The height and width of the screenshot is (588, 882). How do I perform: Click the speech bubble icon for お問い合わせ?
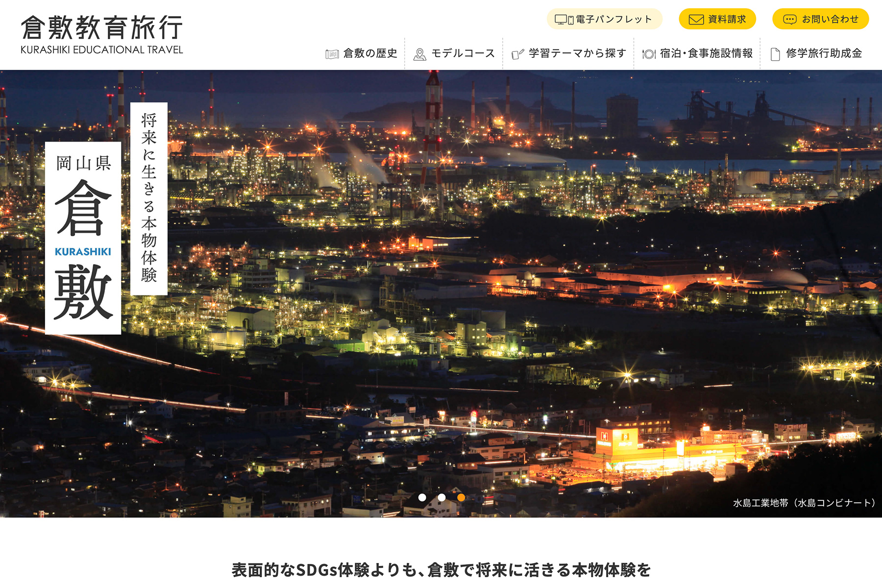click(789, 19)
